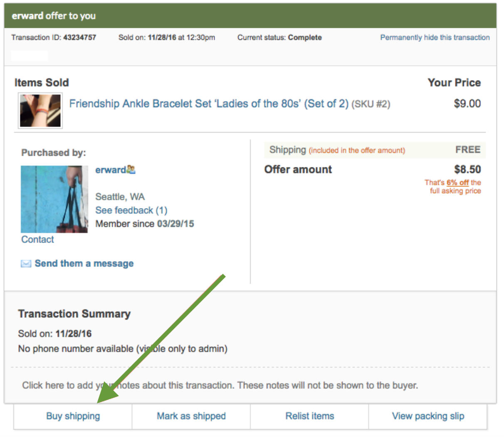504x437 pixels.
Task: Click the Shipping included in offer label
Action: 337,150
